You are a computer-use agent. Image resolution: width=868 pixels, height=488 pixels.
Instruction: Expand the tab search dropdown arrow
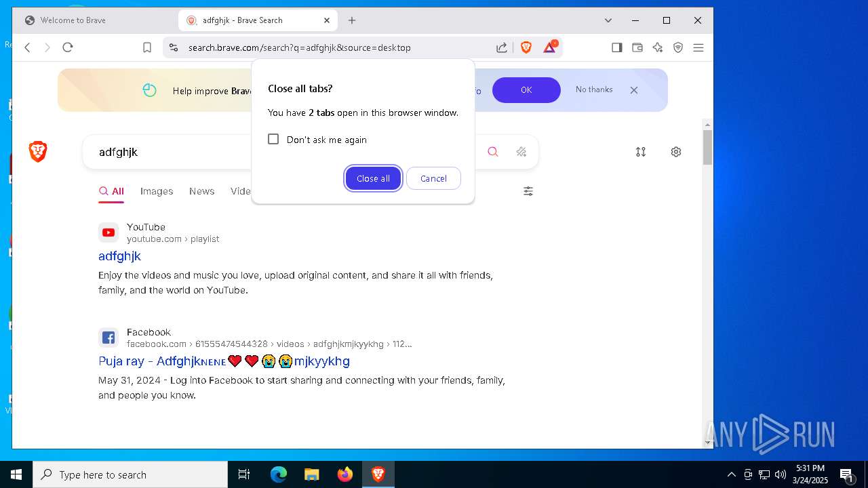click(x=608, y=20)
